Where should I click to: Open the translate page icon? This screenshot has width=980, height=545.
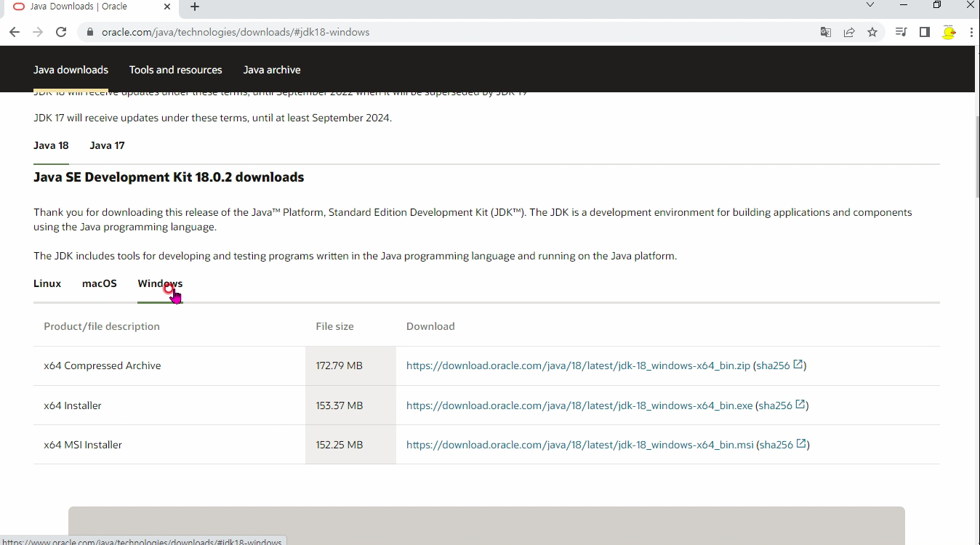pos(826,32)
